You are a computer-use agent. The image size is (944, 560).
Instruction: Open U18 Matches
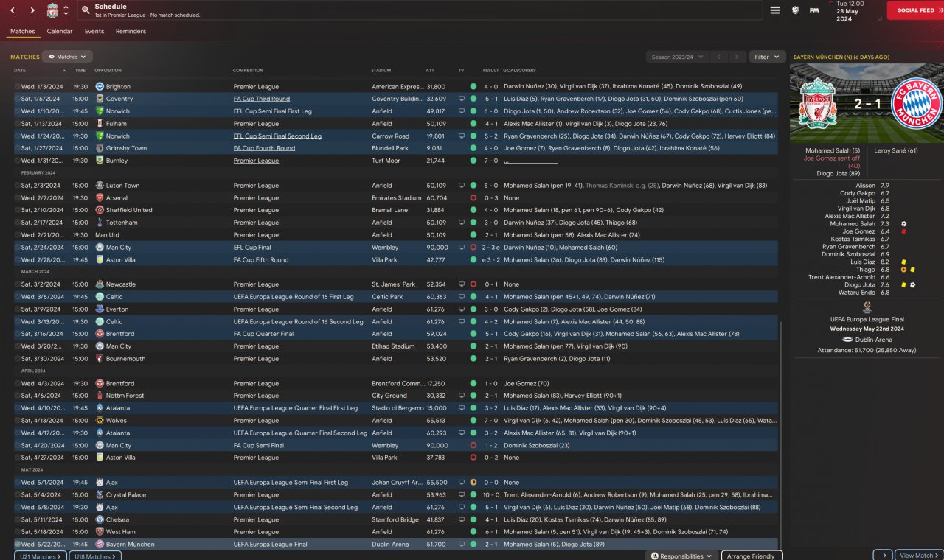95,556
